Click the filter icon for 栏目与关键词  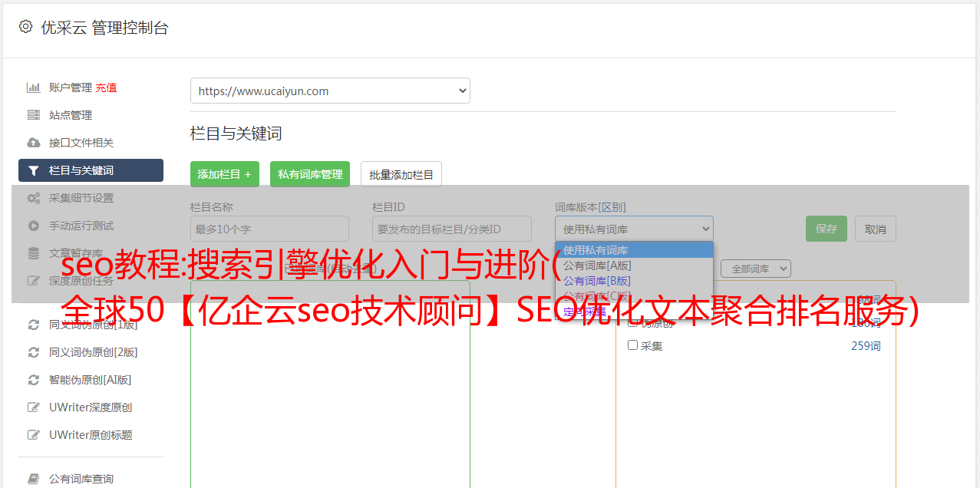coord(34,170)
